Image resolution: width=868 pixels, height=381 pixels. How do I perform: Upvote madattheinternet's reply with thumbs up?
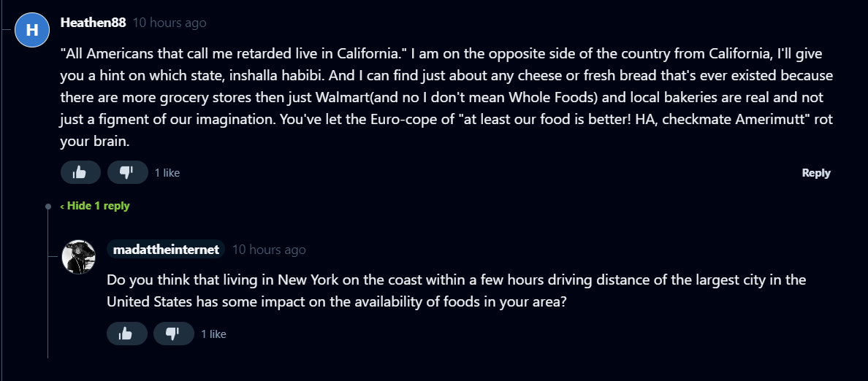click(127, 334)
